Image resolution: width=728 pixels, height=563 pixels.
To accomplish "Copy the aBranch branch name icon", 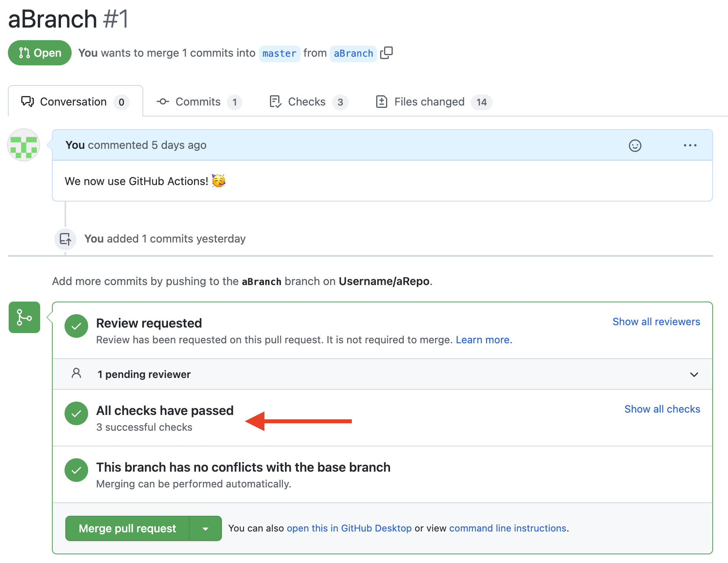I will pyautogui.click(x=386, y=53).
